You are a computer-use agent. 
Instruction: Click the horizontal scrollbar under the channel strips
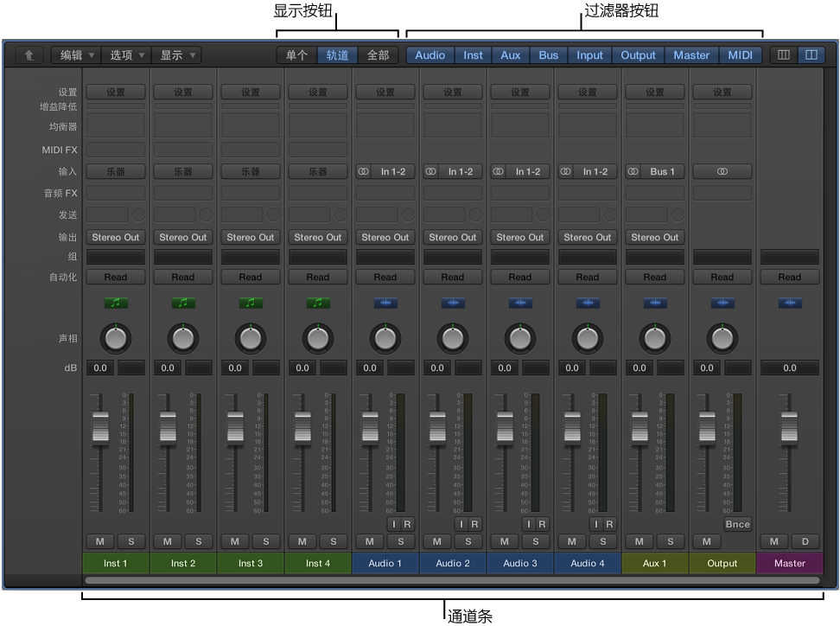pos(451,580)
